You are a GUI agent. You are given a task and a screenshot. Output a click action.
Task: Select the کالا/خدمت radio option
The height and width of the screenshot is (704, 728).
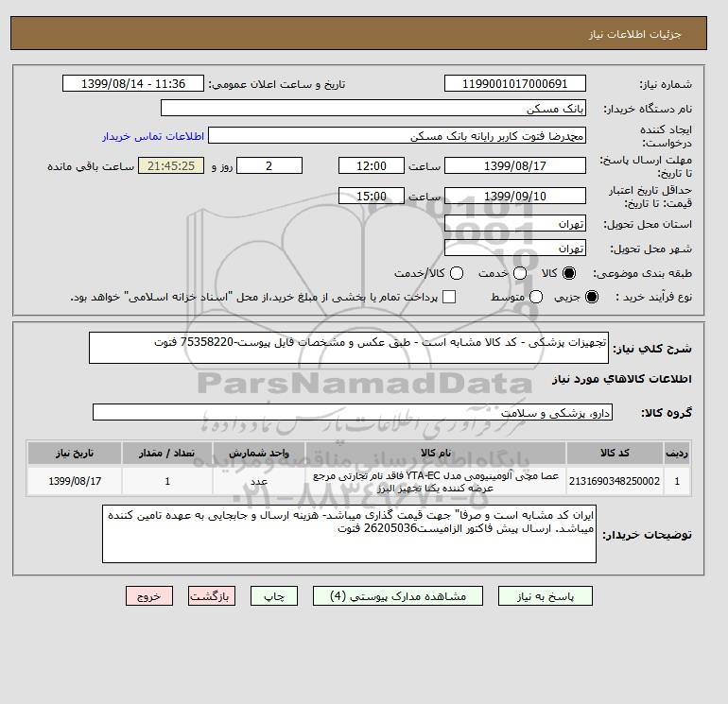click(x=457, y=273)
